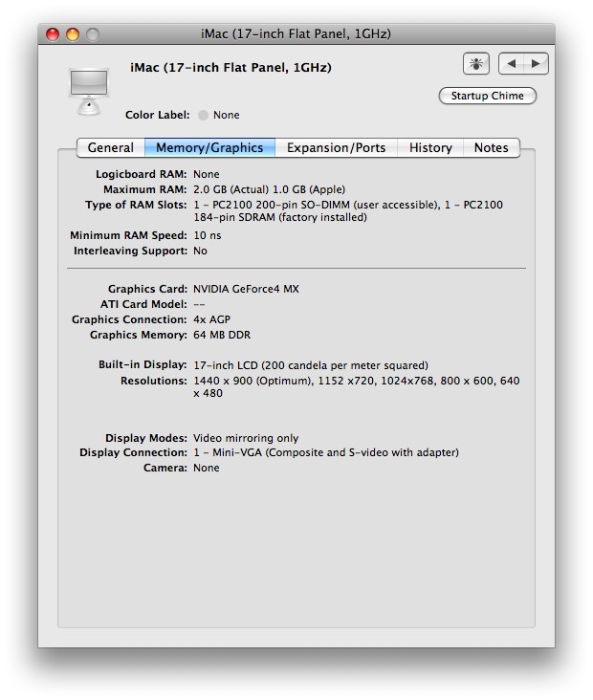The image size is (593, 700).
Task: Select the '10 ns' RAM speed value
Action: [208, 235]
